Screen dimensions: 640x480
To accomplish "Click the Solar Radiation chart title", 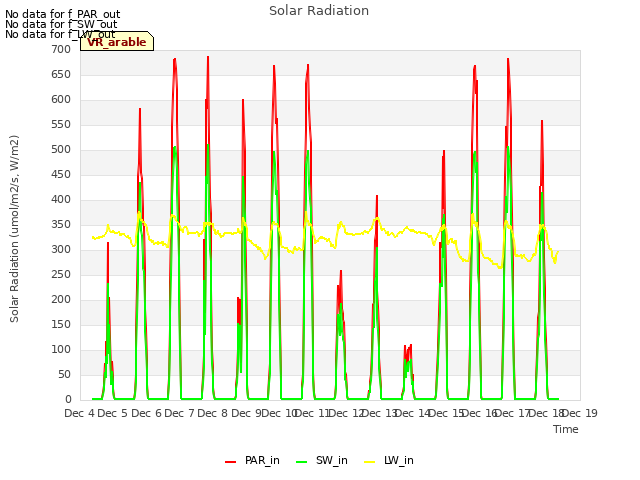I will [319, 11].
